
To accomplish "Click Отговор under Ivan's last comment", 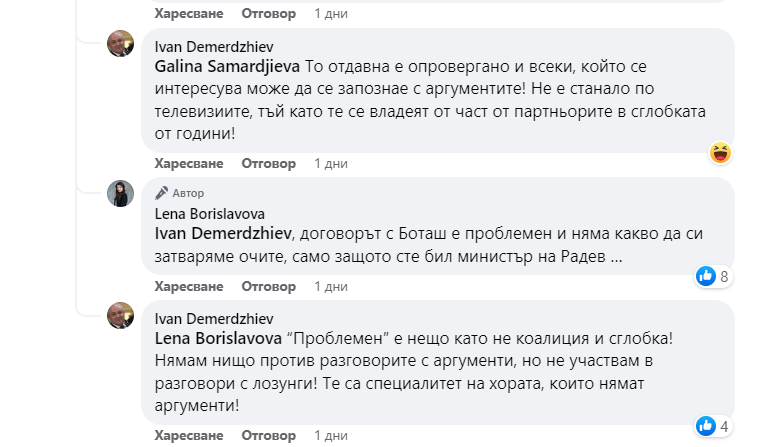I will coord(269,436).
